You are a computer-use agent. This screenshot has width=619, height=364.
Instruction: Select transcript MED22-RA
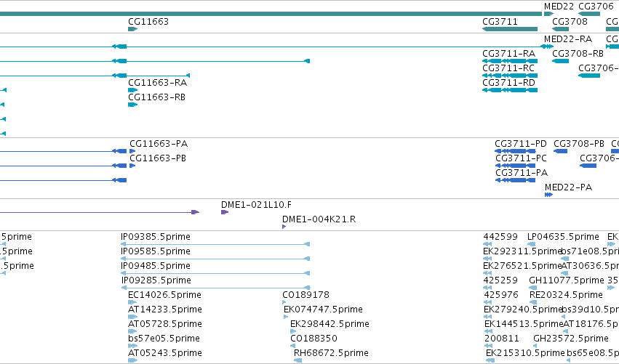[x=567, y=39]
